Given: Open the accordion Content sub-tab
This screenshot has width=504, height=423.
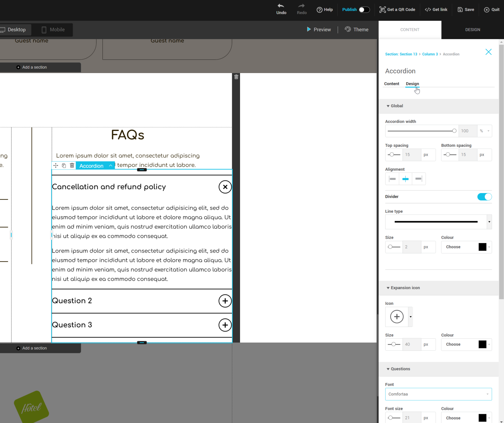Looking at the screenshot, I should tap(392, 84).
